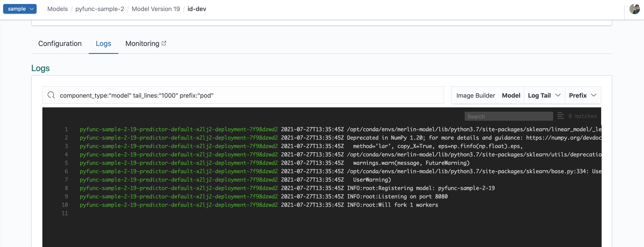The height and width of the screenshot is (247, 644).
Task: Click the log Search input box
Action: 508,116
